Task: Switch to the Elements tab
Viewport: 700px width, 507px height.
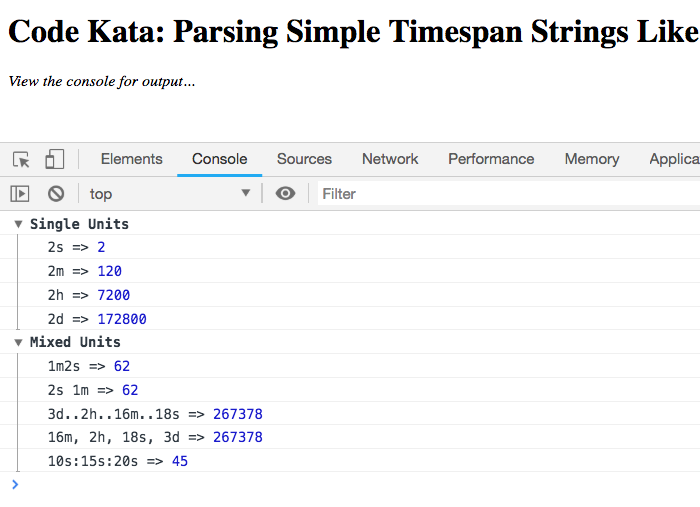Action: tap(132, 159)
